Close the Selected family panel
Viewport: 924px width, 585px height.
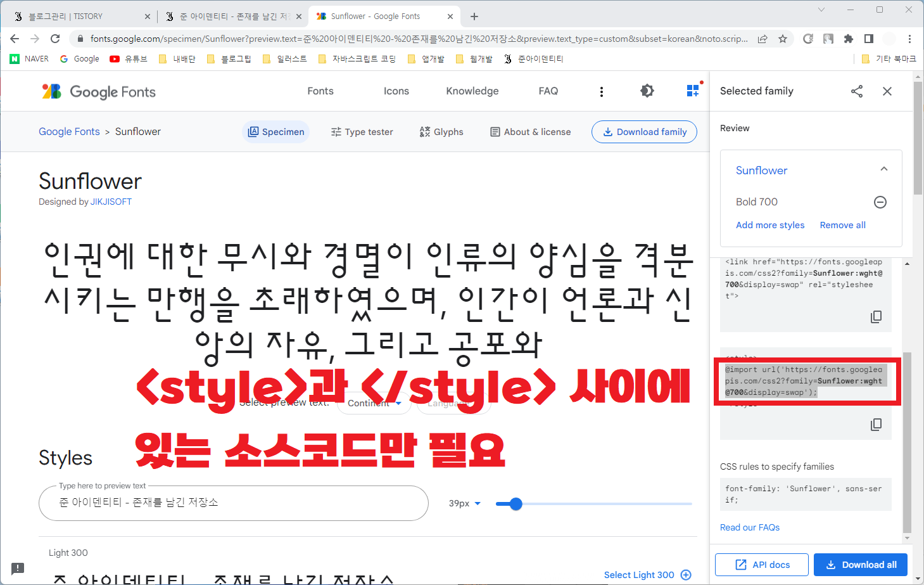tap(887, 91)
